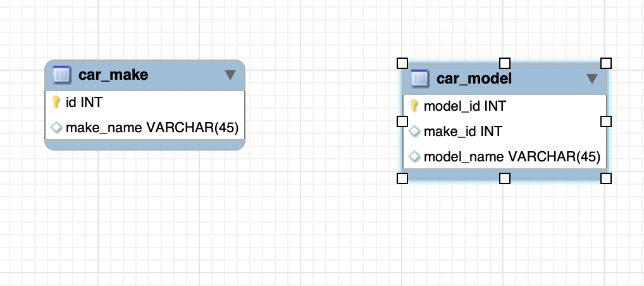Click the car_make table icon
This screenshot has width=644, height=286.
pyautogui.click(x=61, y=75)
